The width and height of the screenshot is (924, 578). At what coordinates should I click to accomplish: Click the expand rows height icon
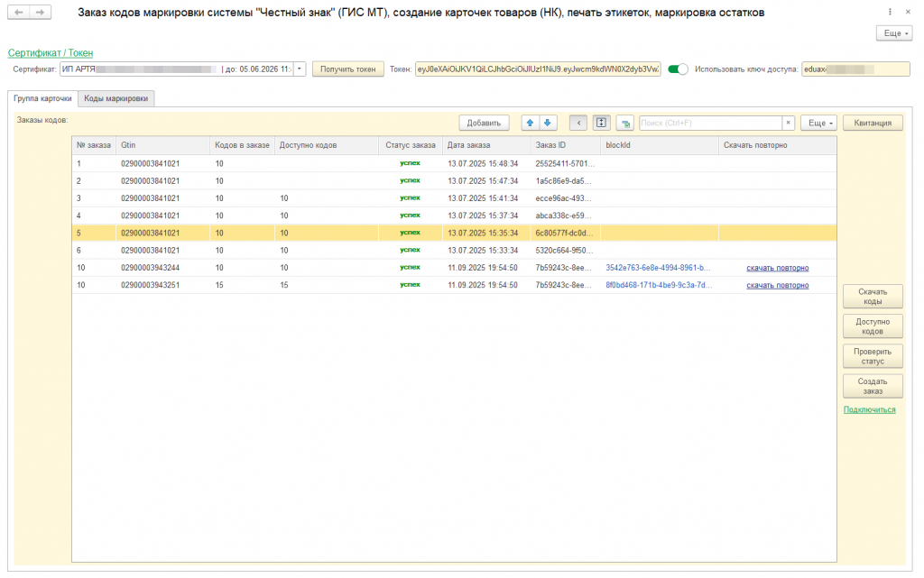tap(602, 123)
